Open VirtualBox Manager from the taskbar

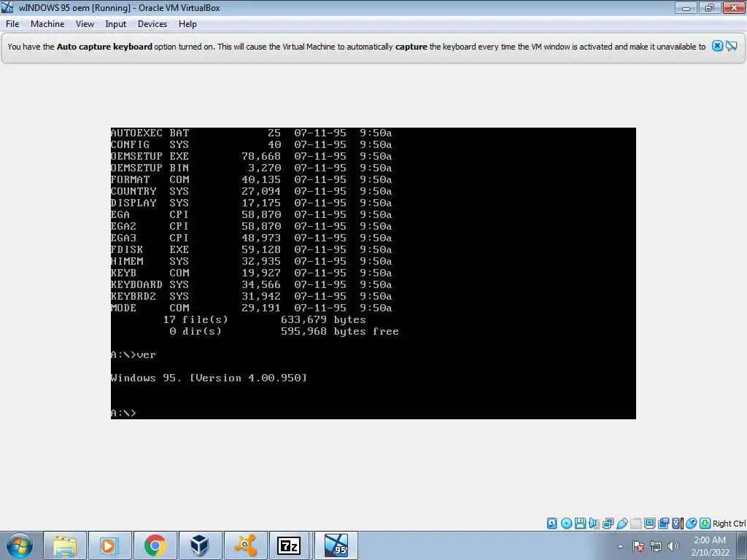(200, 545)
